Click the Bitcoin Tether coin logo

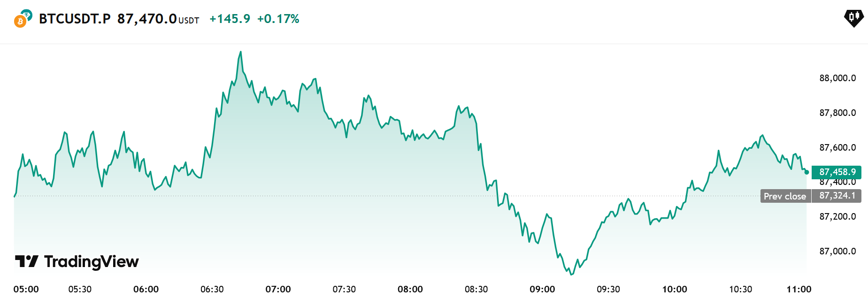tap(23, 19)
